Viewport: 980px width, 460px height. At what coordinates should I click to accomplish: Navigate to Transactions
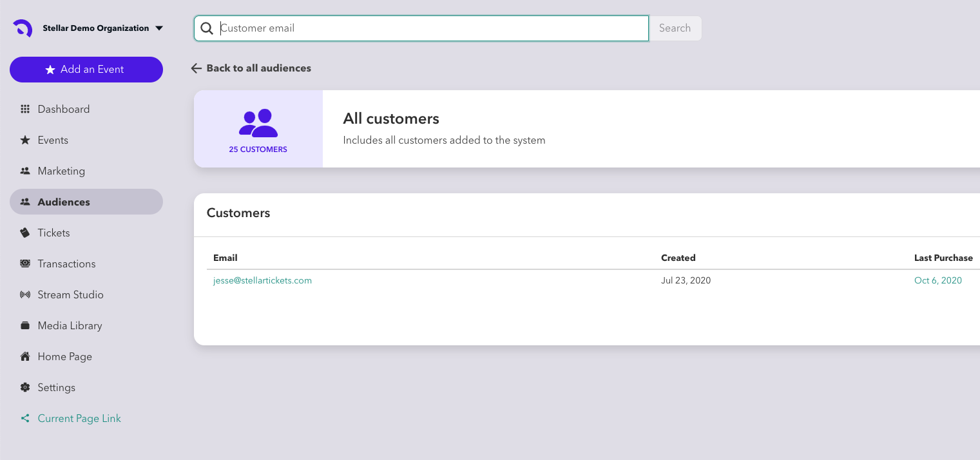tap(86, 264)
